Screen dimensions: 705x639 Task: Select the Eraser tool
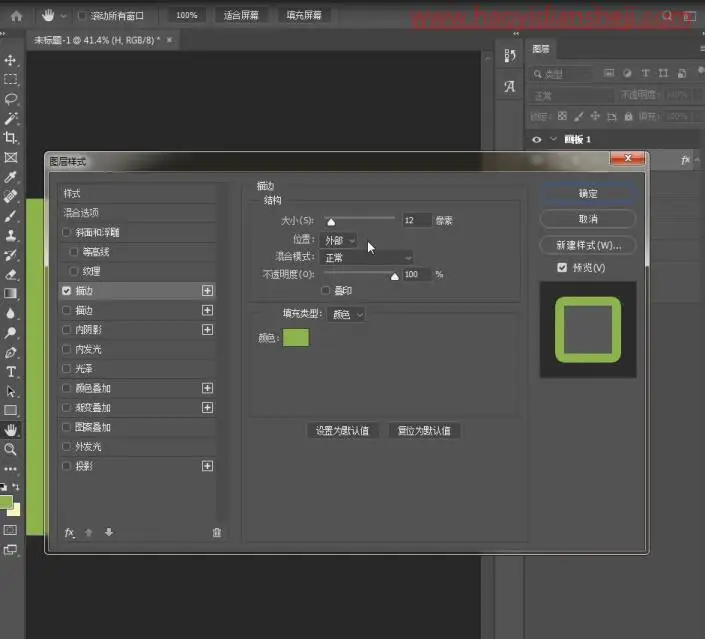click(10, 274)
